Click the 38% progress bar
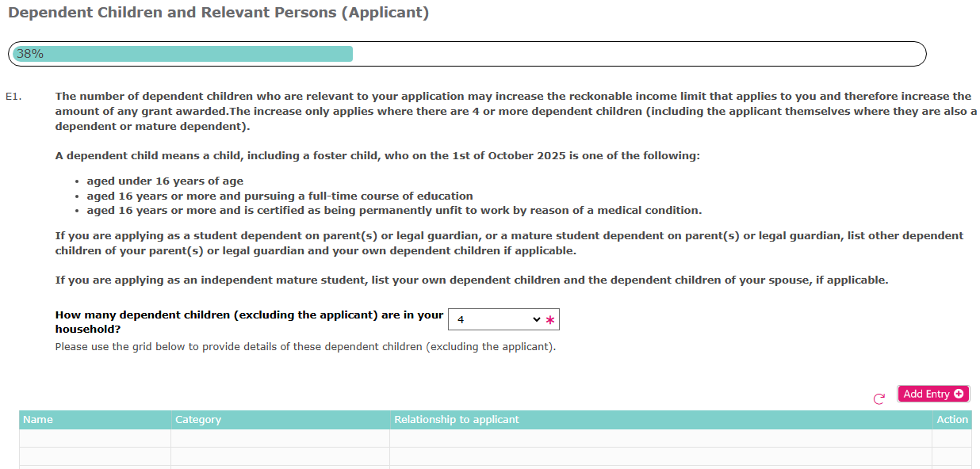 pyautogui.click(x=182, y=53)
